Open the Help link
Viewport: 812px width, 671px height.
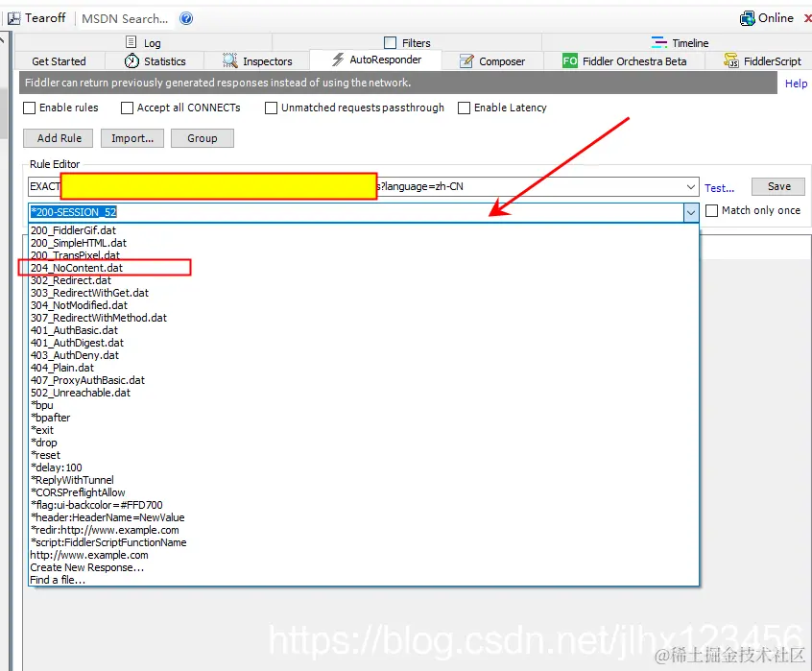(x=796, y=84)
